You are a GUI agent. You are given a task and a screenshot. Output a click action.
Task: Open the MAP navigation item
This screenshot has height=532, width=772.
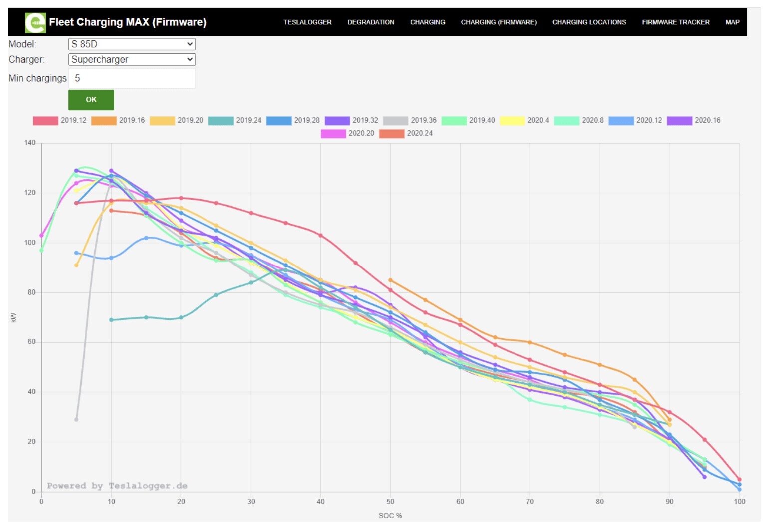coord(732,22)
